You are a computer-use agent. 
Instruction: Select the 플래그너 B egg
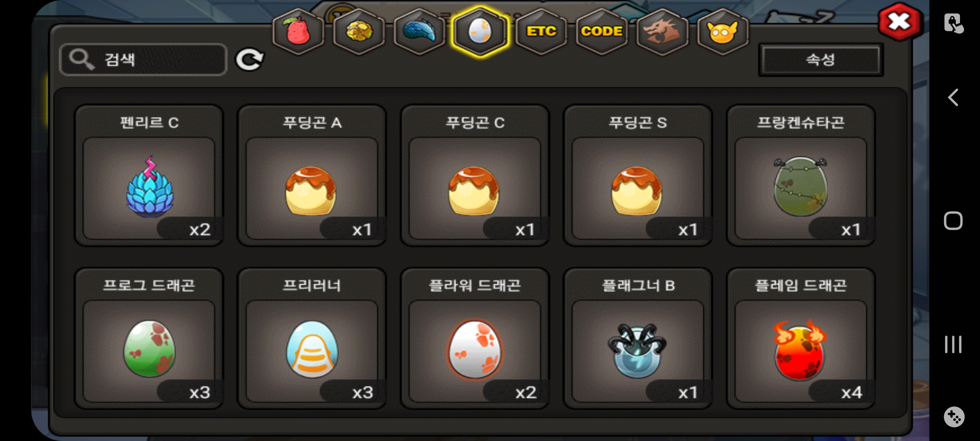pyautogui.click(x=638, y=339)
